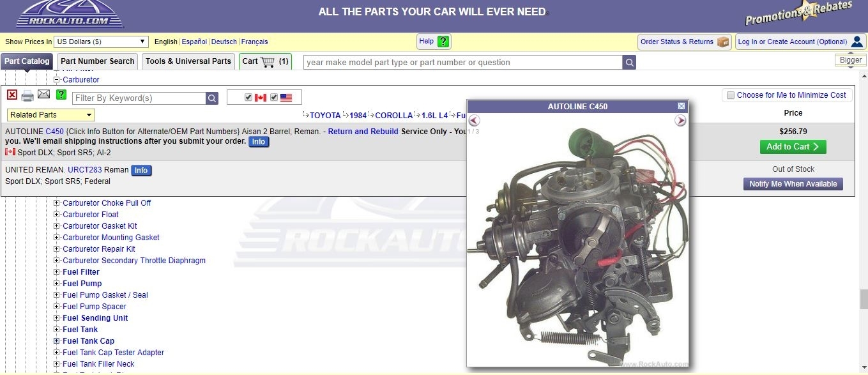Switch language to Deutsch
Image resolution: width=868 pixels, height=375 pixels.
(224, 42)
